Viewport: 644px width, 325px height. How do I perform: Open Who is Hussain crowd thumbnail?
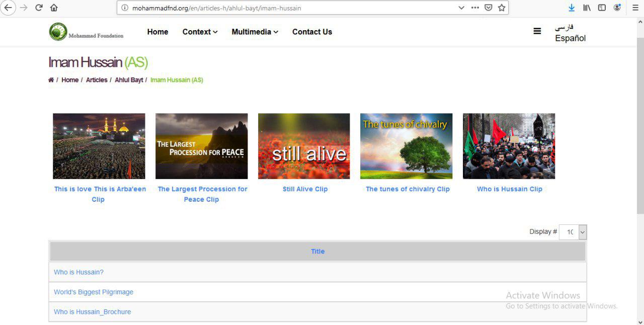tap(509, 146)
